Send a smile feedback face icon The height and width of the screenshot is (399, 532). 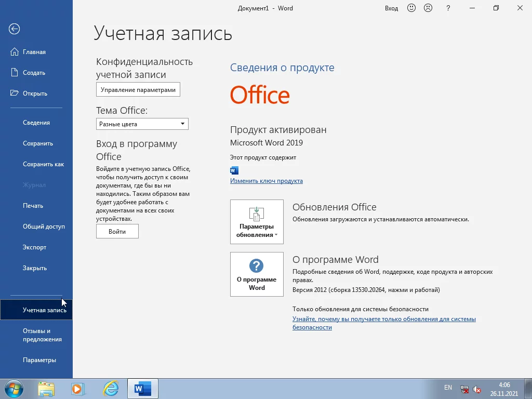(x=411, y=8)
